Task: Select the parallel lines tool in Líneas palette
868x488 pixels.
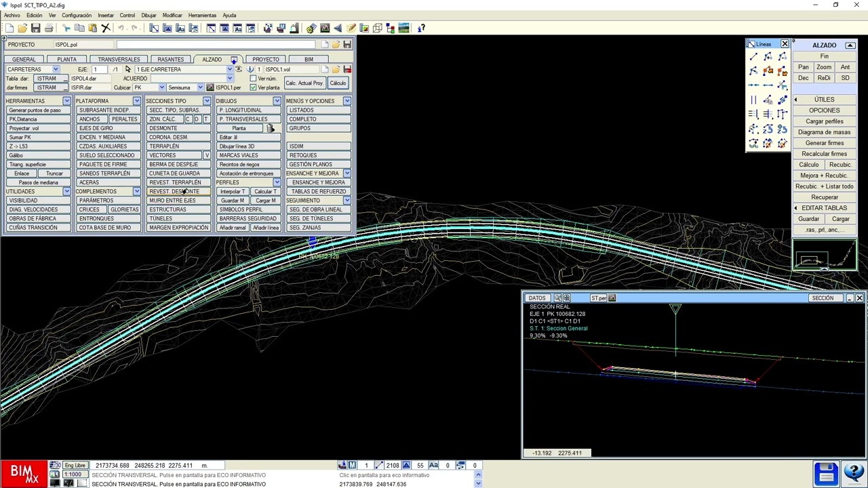Action: click(753, 100)
